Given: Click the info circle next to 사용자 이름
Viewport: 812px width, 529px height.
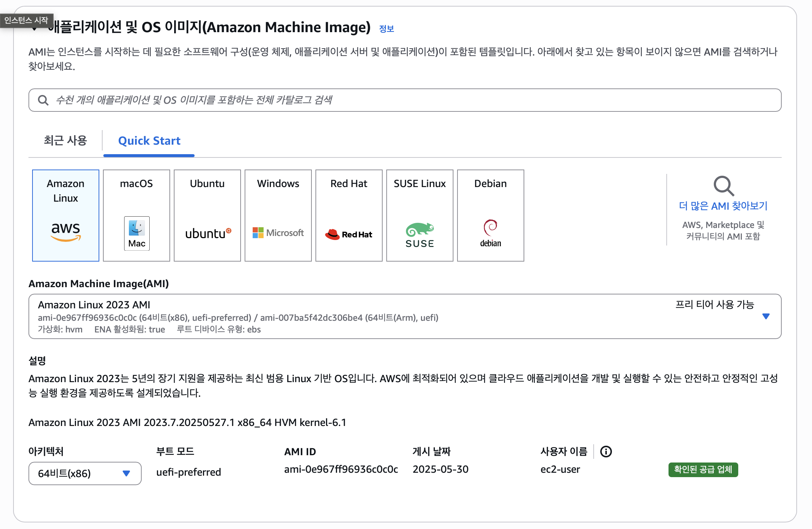Looking at the screenshot, I should (x=606, y=452).
